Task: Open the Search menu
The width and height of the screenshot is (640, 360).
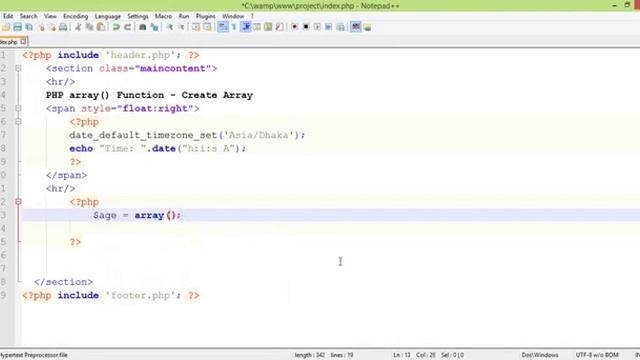Action: click(29, 16)
